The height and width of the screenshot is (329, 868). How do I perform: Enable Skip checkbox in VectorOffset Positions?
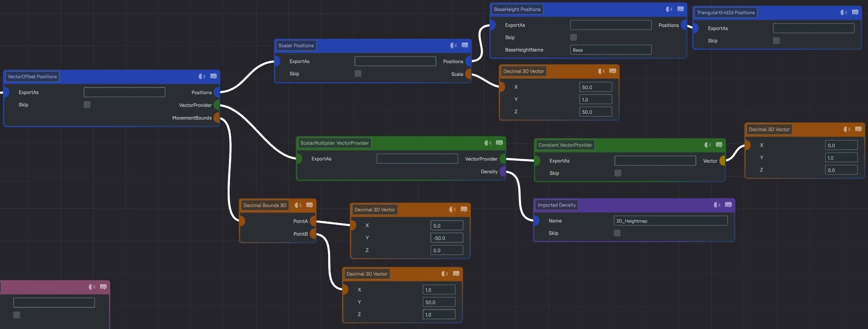point(87,105)
